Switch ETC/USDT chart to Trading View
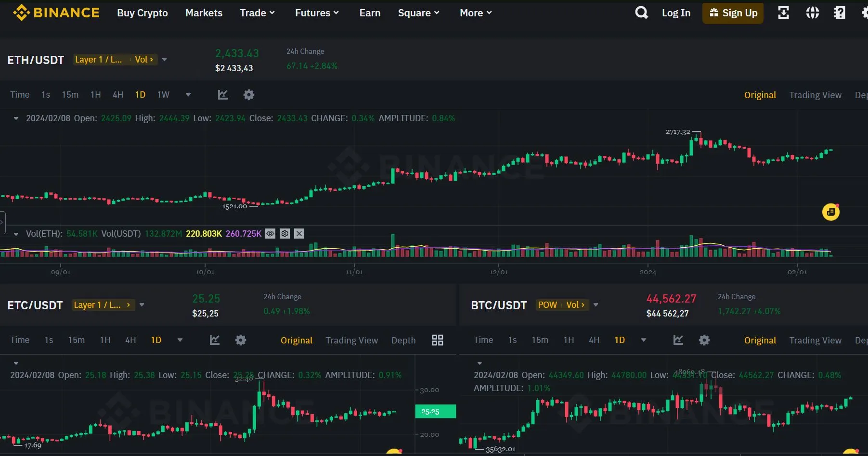868x456 pixels. (x=352, y=341)
